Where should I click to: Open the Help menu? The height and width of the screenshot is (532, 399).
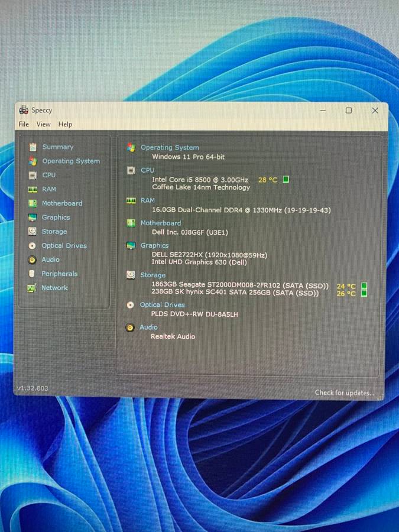(x=65, y=124)
